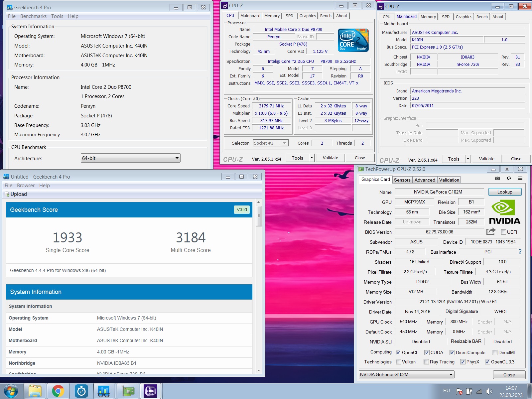Click the Lookup button in GPU-Z
Image resolution: width=532 pixels, height=399 pixels.
(x=505, y=192)
